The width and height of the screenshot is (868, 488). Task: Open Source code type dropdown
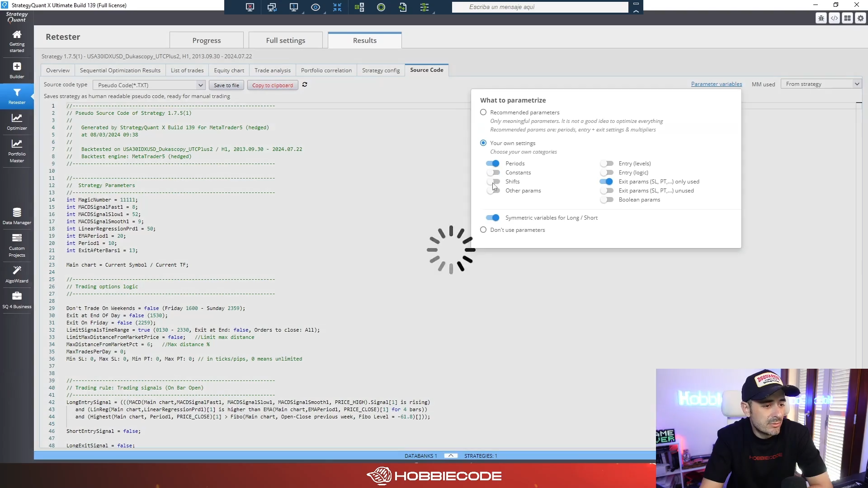149,85
